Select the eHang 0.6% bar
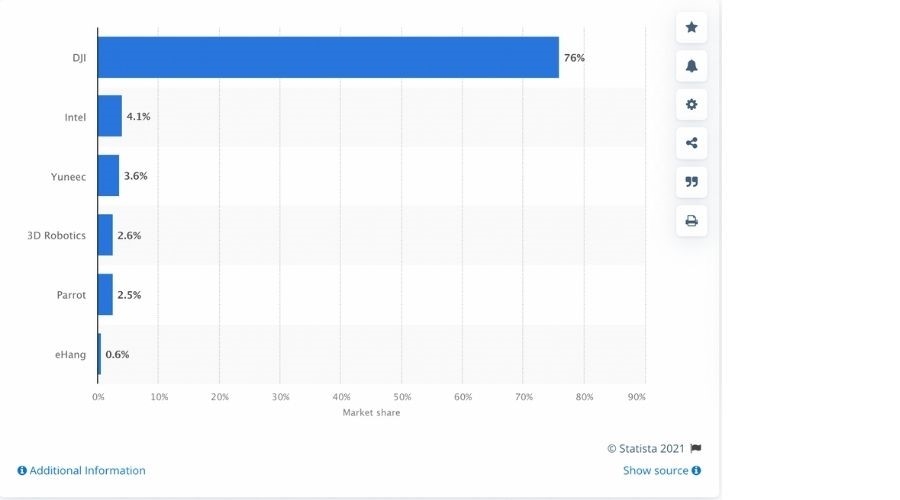900x500 pixels. (99, 354)
